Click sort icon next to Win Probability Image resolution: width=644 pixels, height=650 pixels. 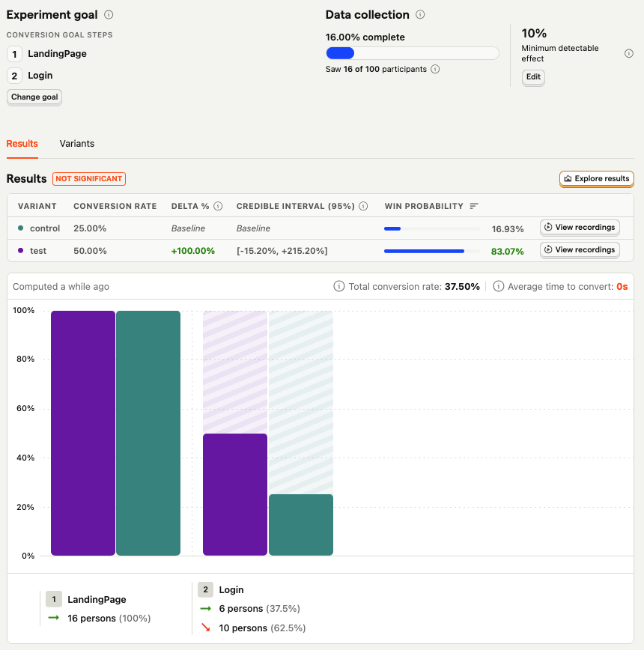(x=473, y=206)
